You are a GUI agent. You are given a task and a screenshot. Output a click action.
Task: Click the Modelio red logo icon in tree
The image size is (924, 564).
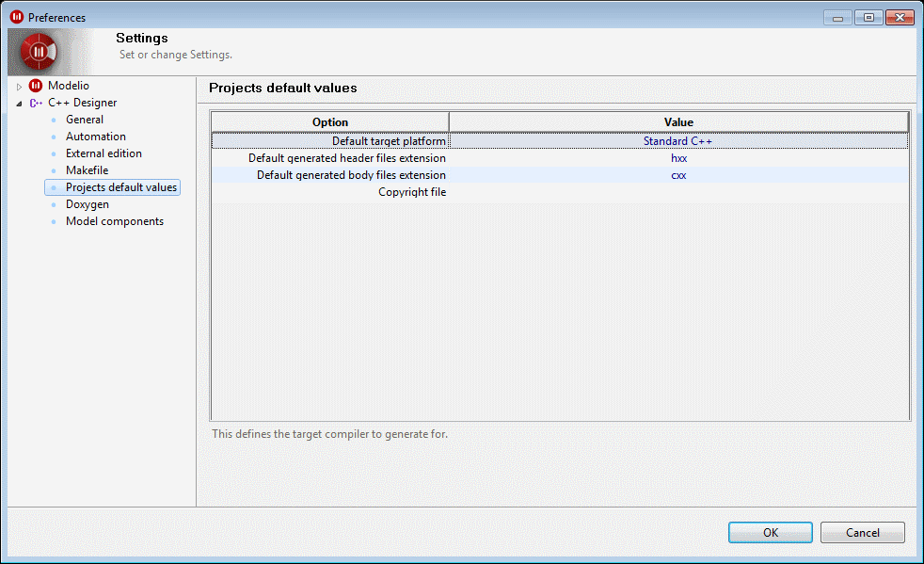36,86
